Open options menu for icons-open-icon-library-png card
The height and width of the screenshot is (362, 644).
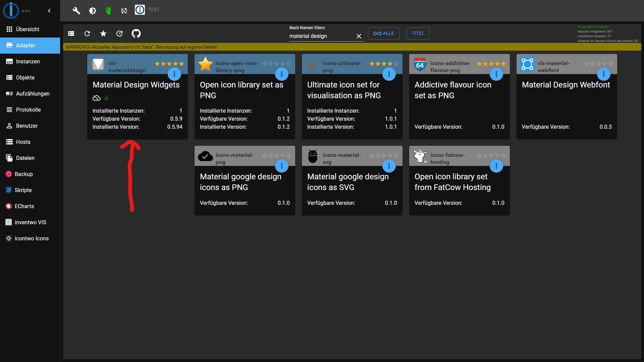coord(282,74)
